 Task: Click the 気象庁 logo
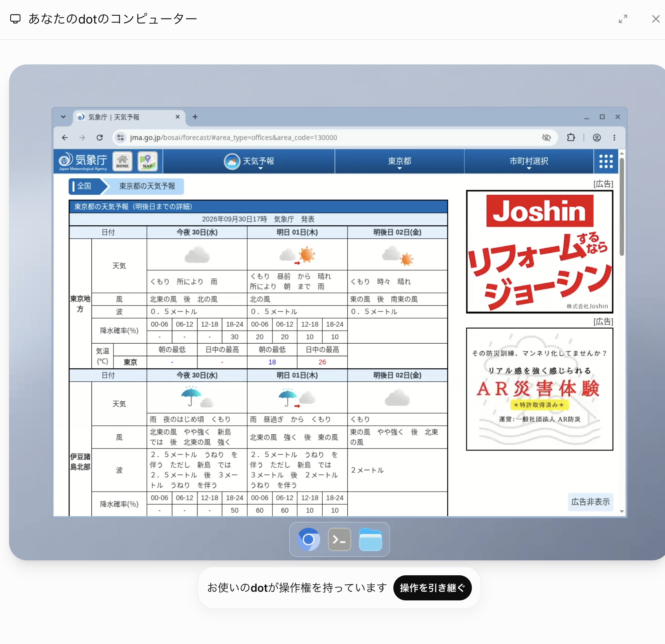(83, 161)
